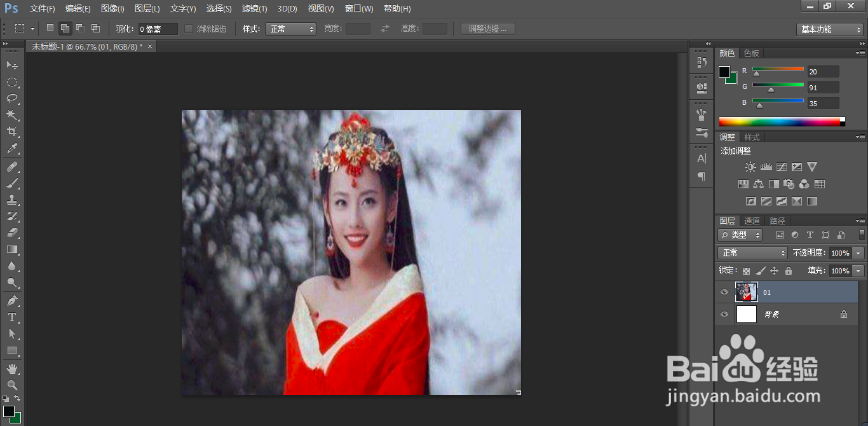Select the Eraser tool
The image size is (868, 426).
click(x=12, y=233)
